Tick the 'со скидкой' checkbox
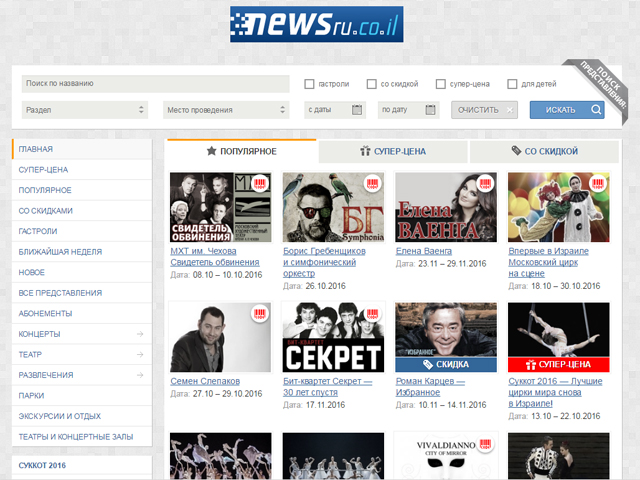This screenshot has width=640, height=480. pyautogui.click(x=371, y=84)
